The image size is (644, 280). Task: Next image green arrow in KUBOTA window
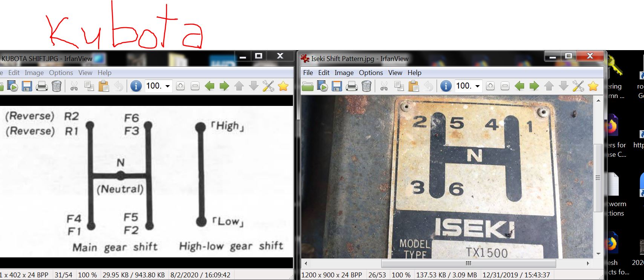point(224,86)
